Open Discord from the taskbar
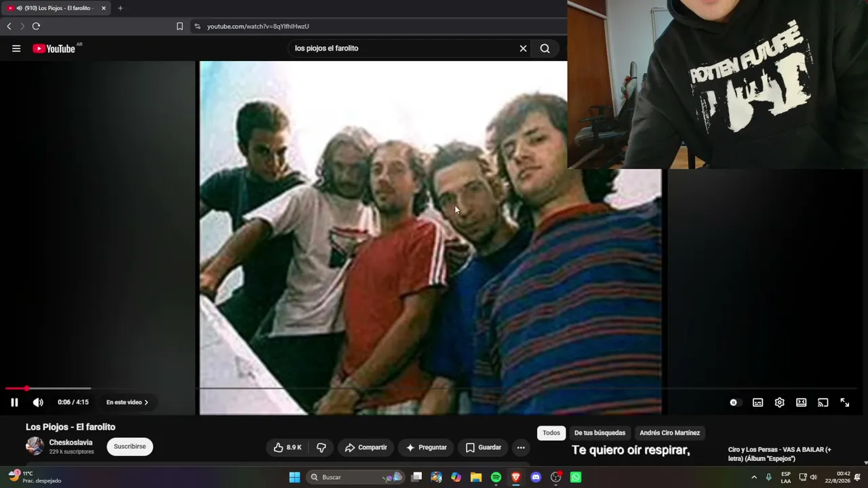This screenshot has height=488, width=868. click(536, 477)
